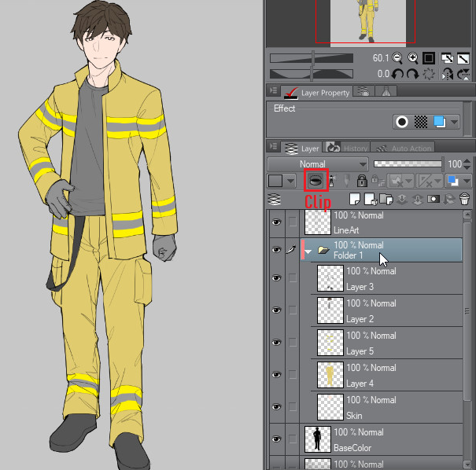This screenshot has width=476, height=470.
Task: Open the blending mode Normal dropdown
Action: (x=317, y=164)
